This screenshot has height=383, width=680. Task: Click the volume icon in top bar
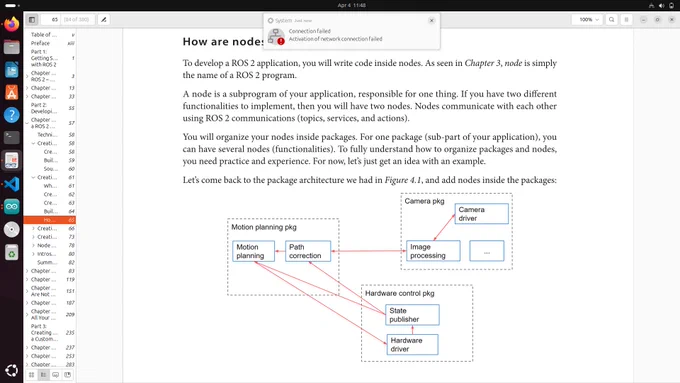[x=661, y=6]
